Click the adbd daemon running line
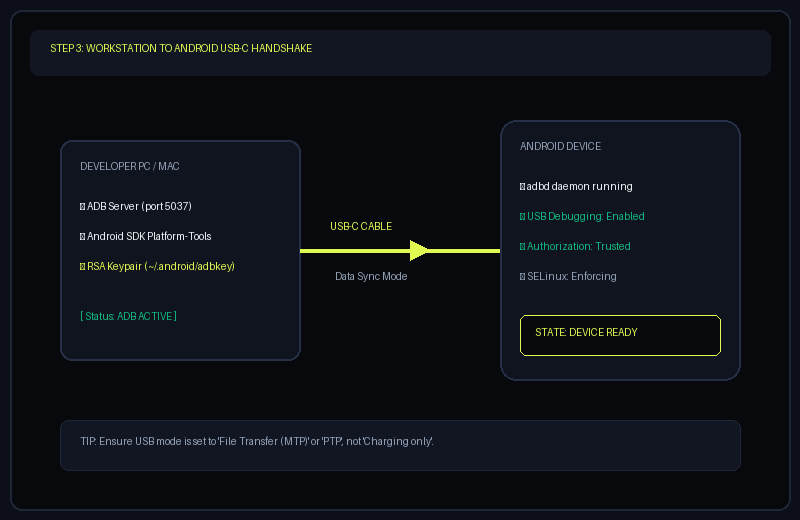The height and width of the screenshot is (520, 800). point(576,186)
